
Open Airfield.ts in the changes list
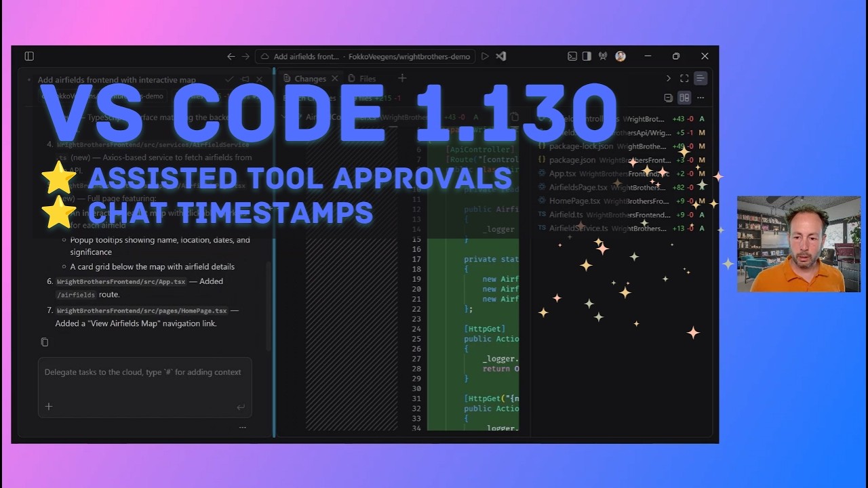(623, 214)
